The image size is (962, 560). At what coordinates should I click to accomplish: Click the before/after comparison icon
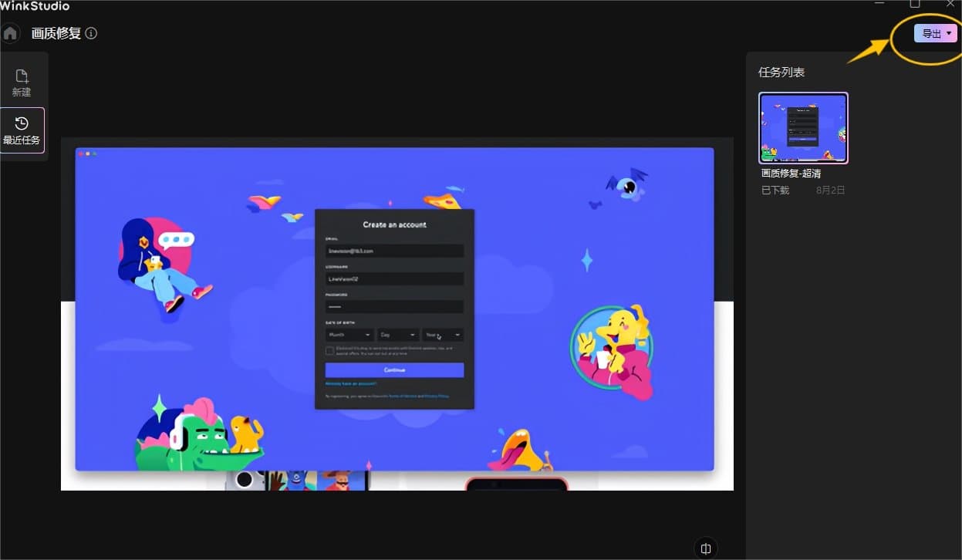[706, 548]
